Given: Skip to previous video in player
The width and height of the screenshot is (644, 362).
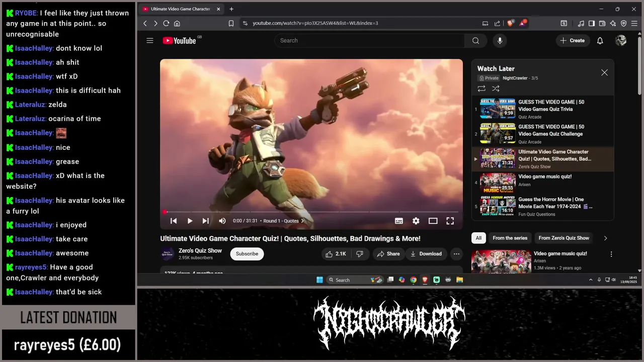Looking at the screenshot, I should pos(174,221).
